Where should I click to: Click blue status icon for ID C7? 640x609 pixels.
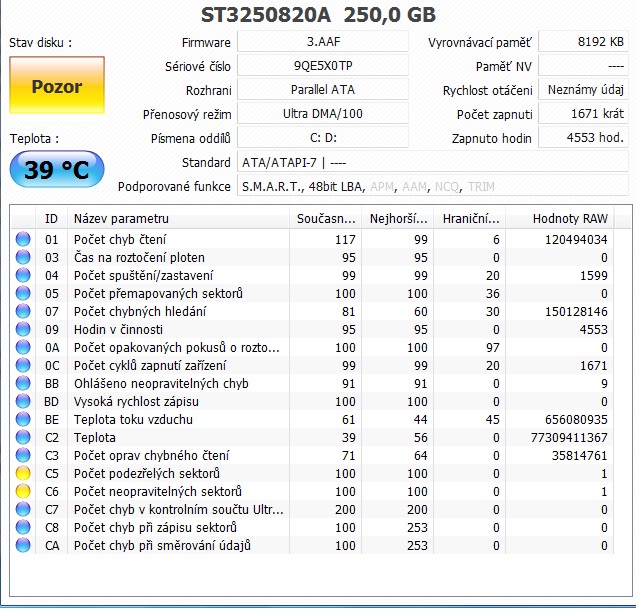23,509
